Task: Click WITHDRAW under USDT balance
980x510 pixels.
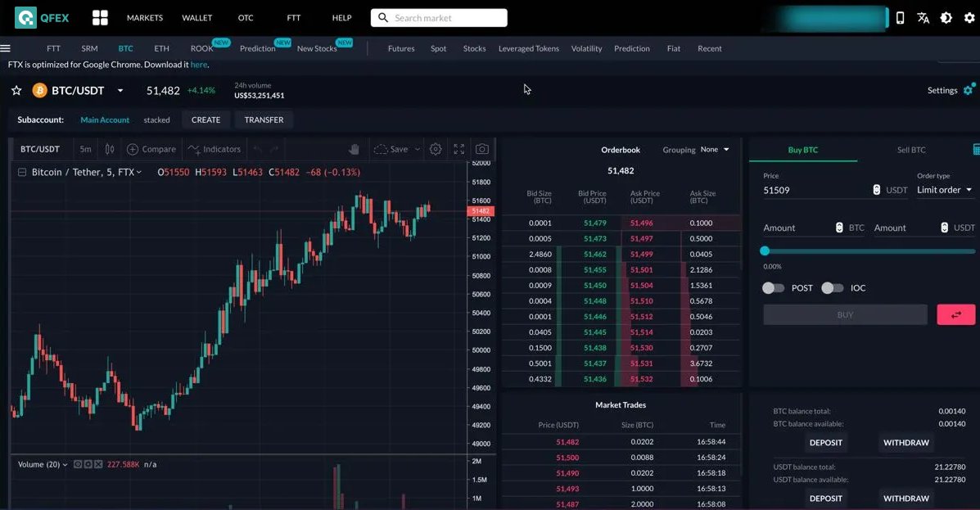Action: coord(905,498)
